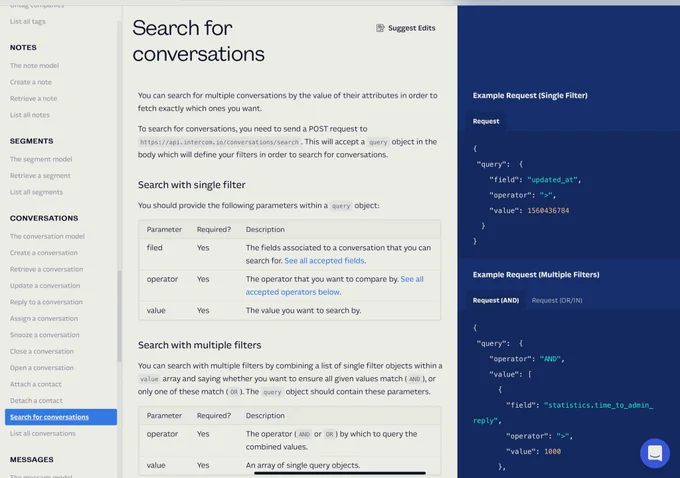Click the MESSAGES section heading
The width and height of the screenshot is (680, 478).
(32, 460)
